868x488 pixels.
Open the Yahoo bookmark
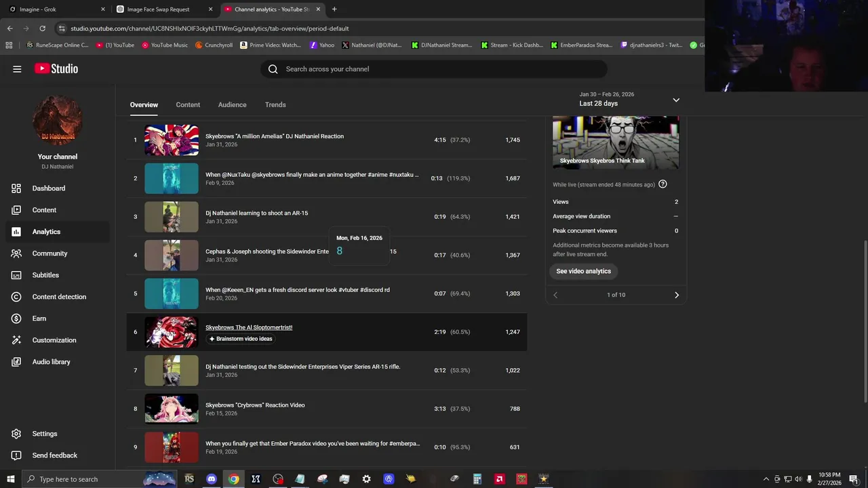[x=321, y=45]
